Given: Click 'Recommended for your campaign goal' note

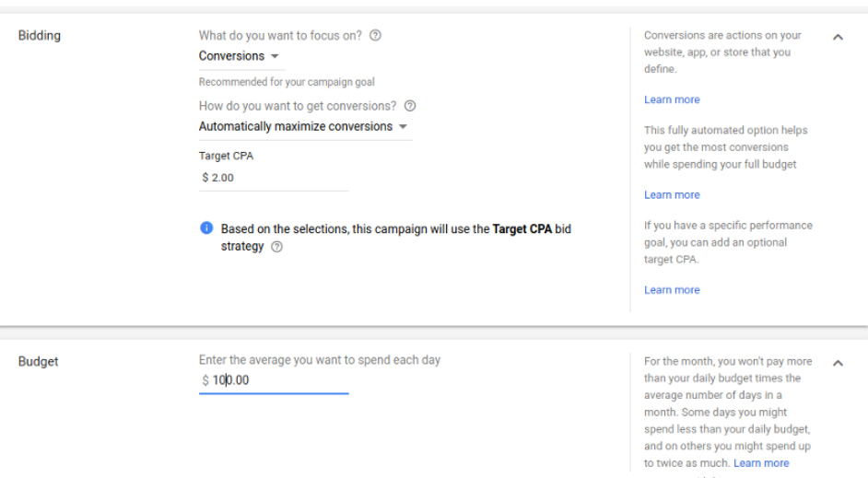Looking at the screenshot, I should tap(287, 82).
